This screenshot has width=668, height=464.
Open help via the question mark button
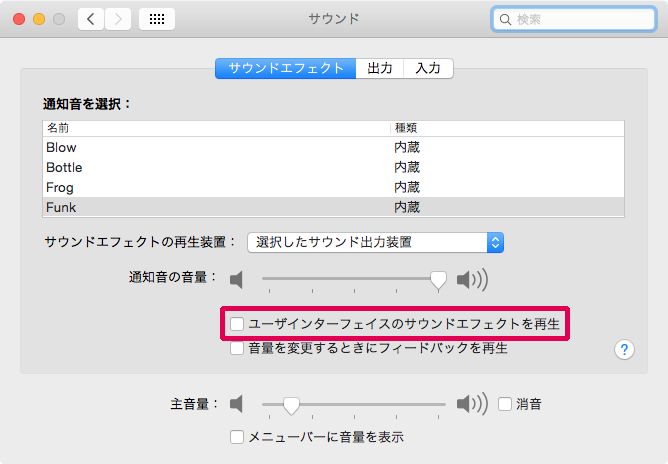pos(624,349)
